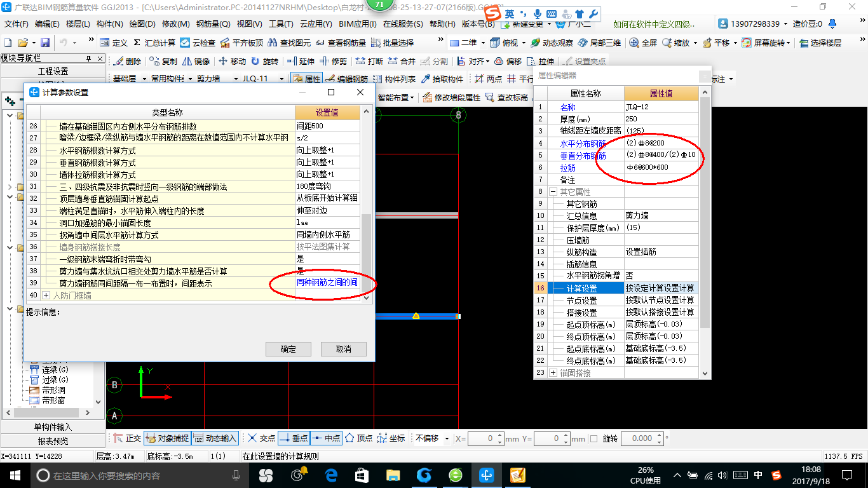The image size is (868, 488).
Task: Open 编辑(E) menu
Action: point(47,24)
